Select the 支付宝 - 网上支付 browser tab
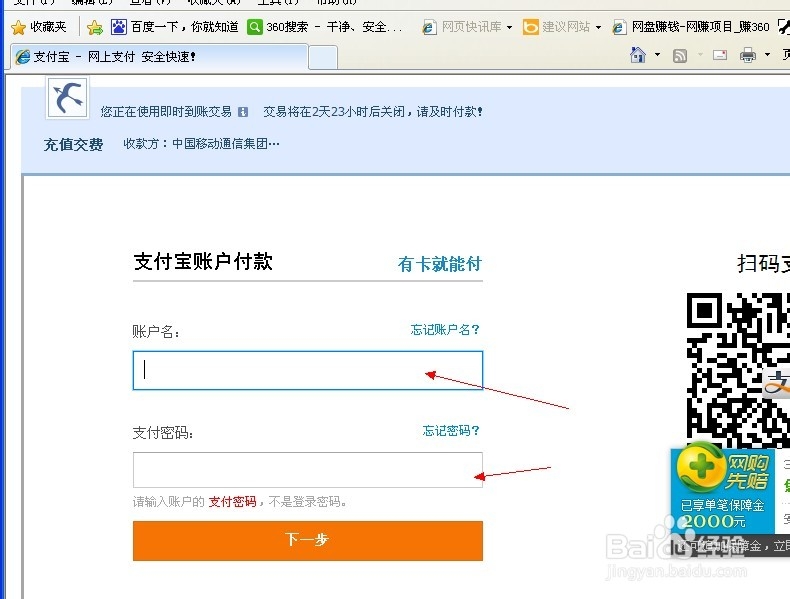The height and width of the screenshot is (599, 790). tap(159, 56)
